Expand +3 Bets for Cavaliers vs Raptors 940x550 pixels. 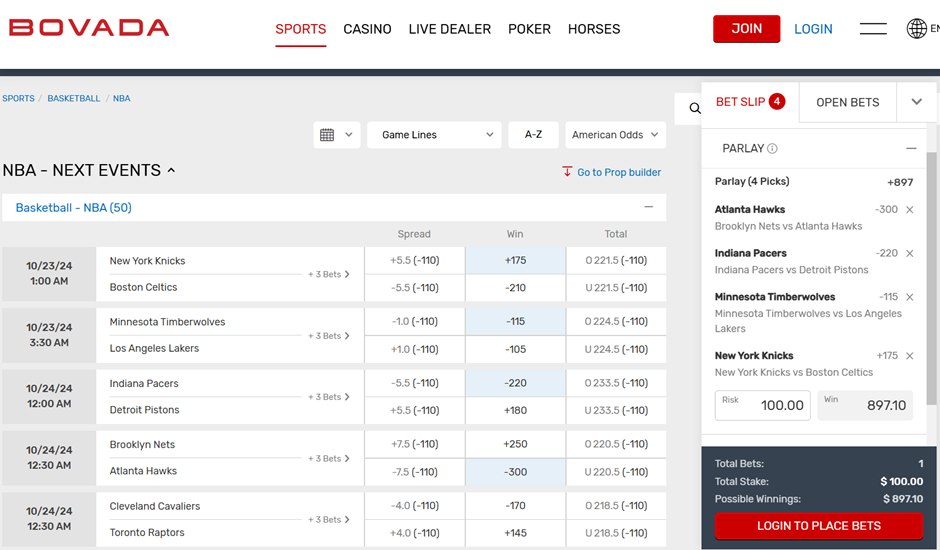coord(329,519)
